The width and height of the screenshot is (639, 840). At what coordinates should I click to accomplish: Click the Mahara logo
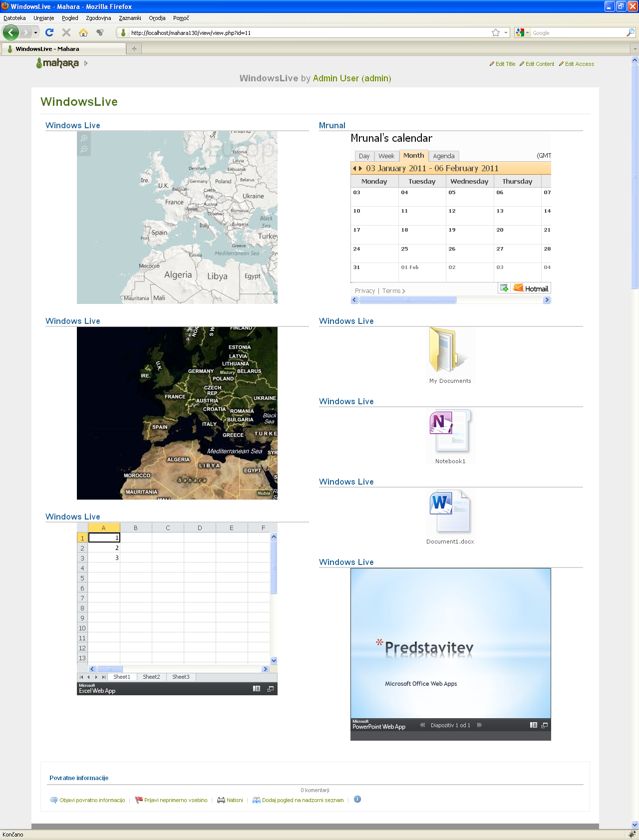pyautogui.click(x=58, y=63)
